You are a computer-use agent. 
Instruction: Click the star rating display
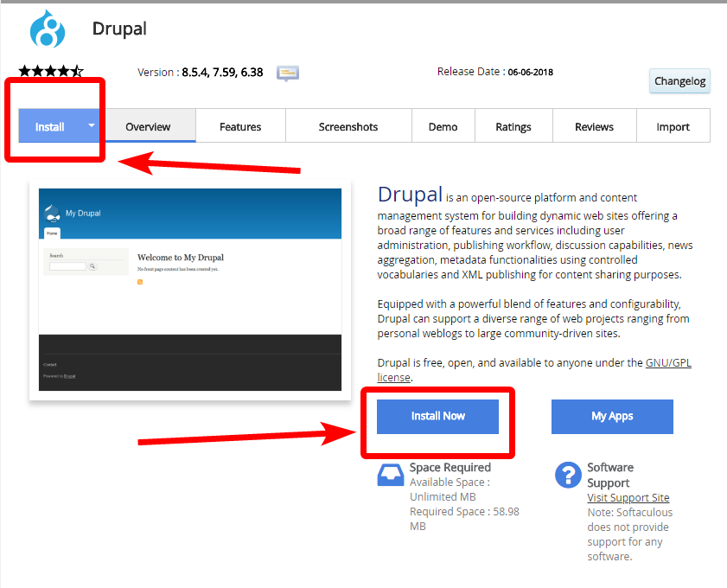[51, 72]
